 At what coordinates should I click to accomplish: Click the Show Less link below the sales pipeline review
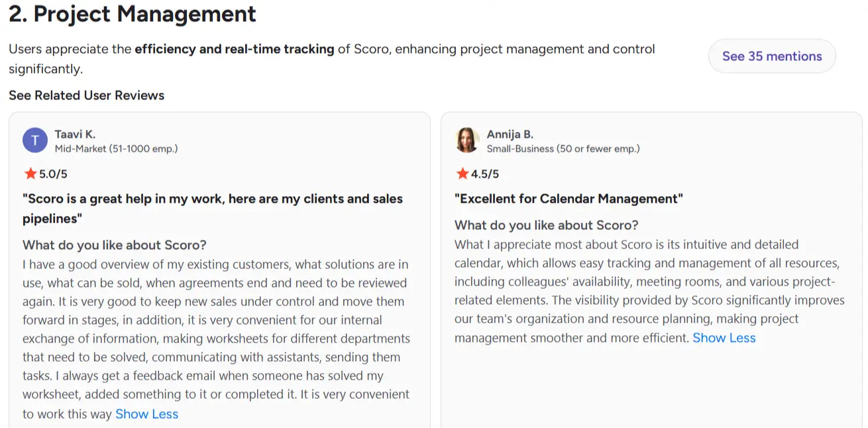[146, 413]
